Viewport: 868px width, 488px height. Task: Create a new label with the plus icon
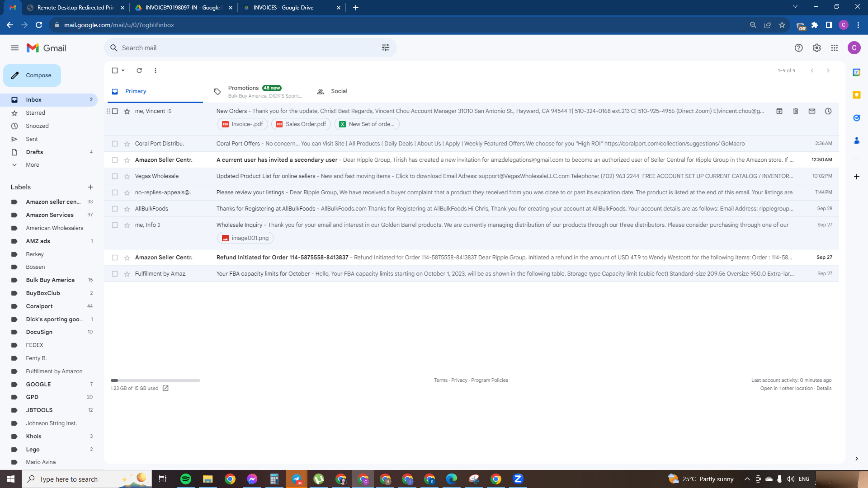[x=90, y=187]
